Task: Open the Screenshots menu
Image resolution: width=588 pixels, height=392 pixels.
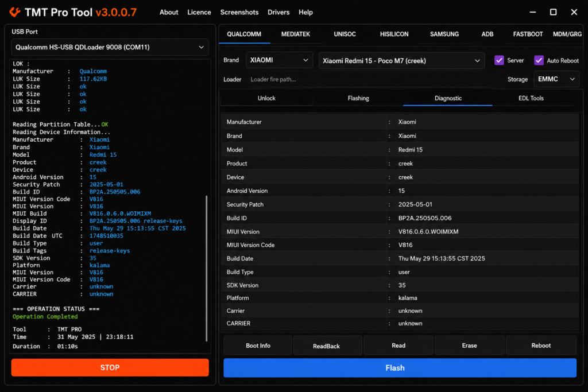Action: click(x=239, y=13)
